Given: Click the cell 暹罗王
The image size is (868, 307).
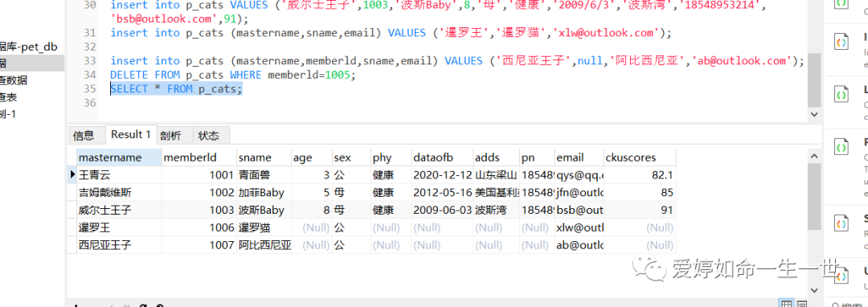Looking at the screenshot, I should click(119, 227).
